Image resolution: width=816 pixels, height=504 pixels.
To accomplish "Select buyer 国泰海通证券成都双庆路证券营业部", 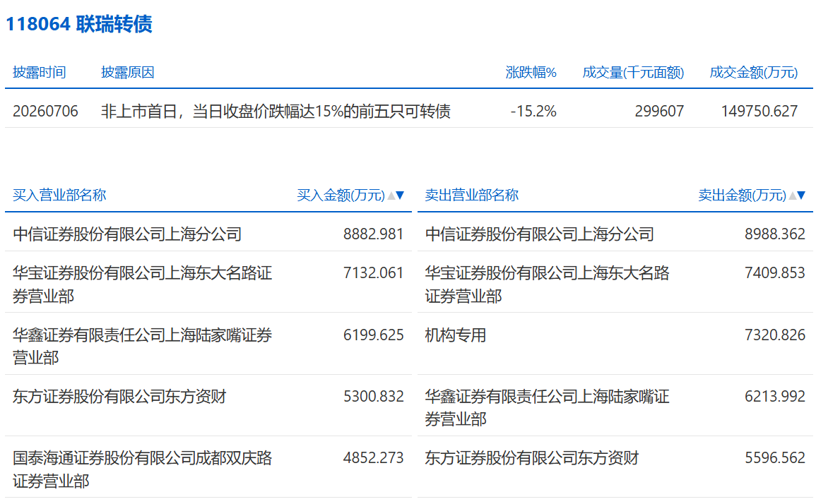I will pos(142,469).
